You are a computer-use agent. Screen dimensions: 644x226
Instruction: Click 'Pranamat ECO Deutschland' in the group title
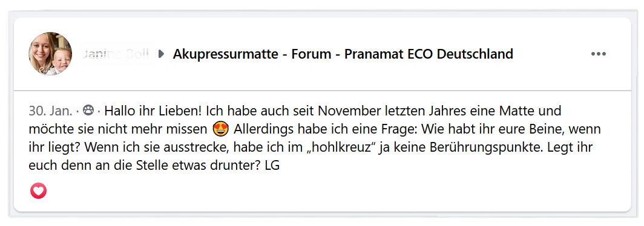pos(429,54)
